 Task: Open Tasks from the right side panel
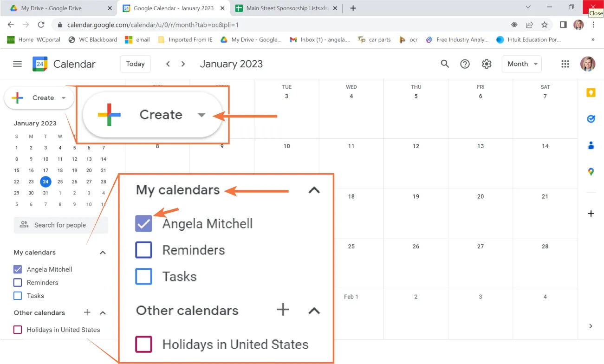coord(591,119)
